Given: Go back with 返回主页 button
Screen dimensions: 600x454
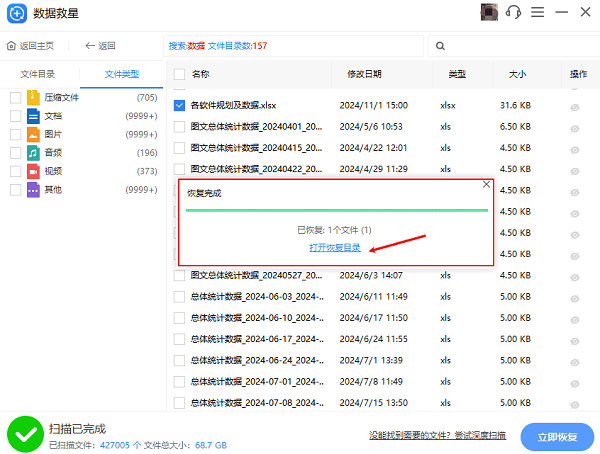Looking at the screenshot, I should click(x=30, y=46).
